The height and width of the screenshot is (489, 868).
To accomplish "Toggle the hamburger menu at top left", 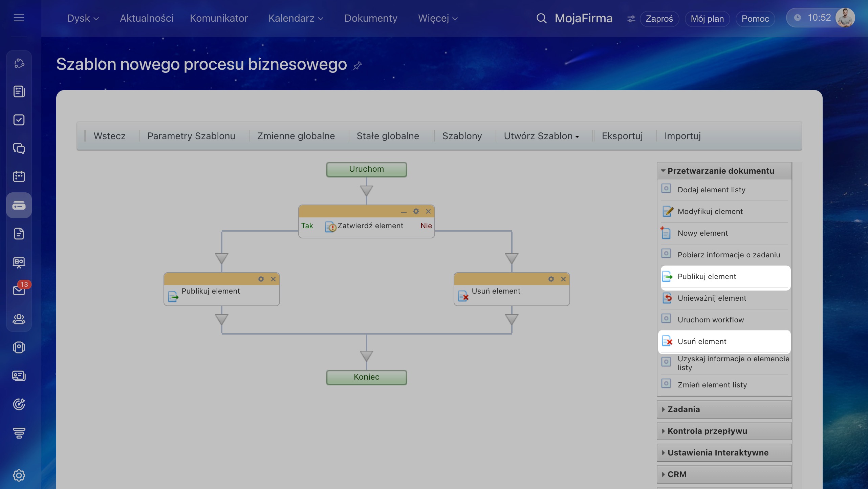I will [19, 18].
